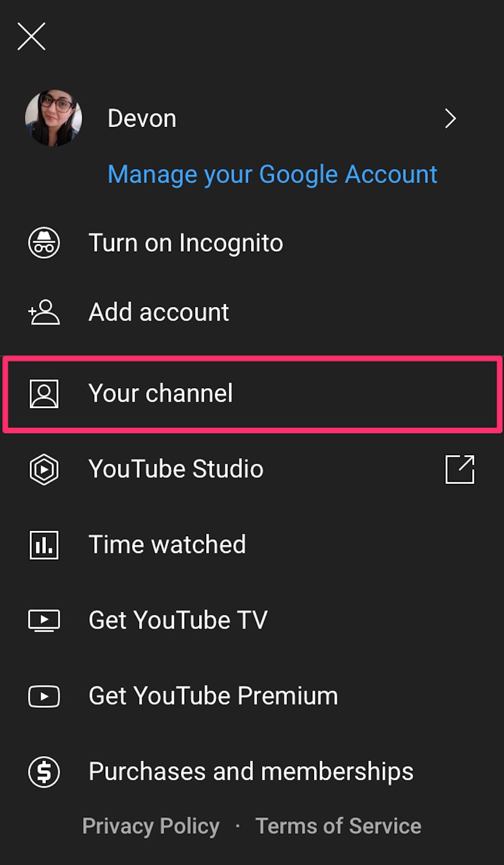Select Get YouTube TV

click(178, 620)
